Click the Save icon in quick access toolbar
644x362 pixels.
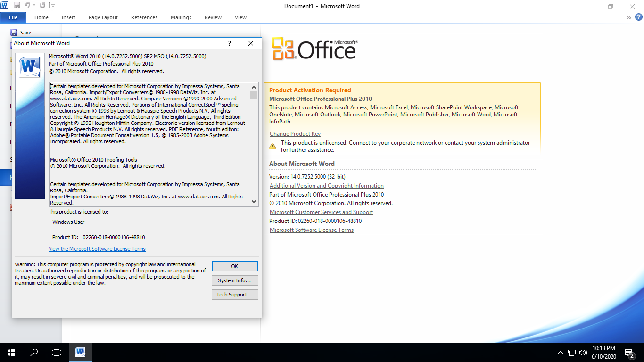tap(17, 6)
